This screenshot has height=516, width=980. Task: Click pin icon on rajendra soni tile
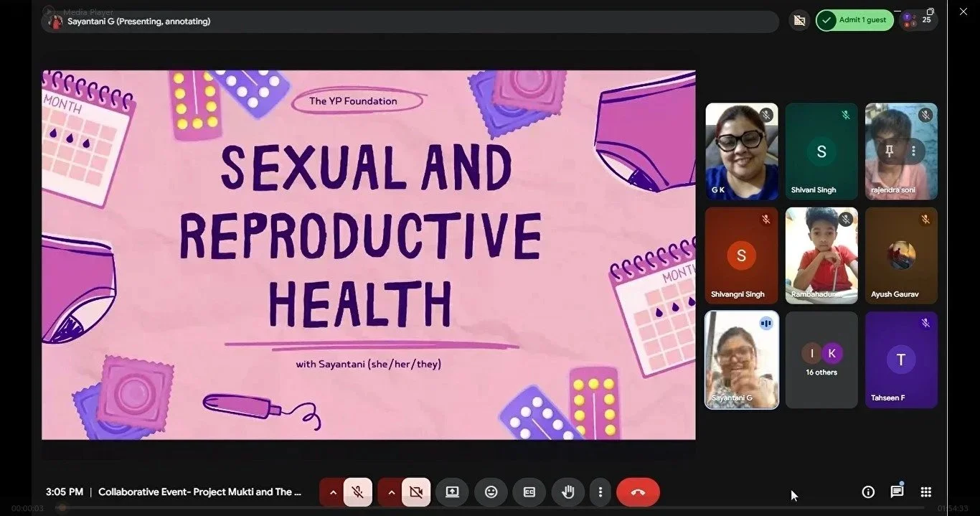coord(890,151)
